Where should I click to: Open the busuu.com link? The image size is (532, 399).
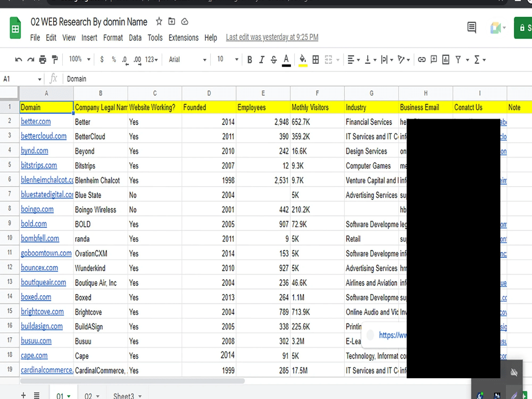tap(36, 340)
